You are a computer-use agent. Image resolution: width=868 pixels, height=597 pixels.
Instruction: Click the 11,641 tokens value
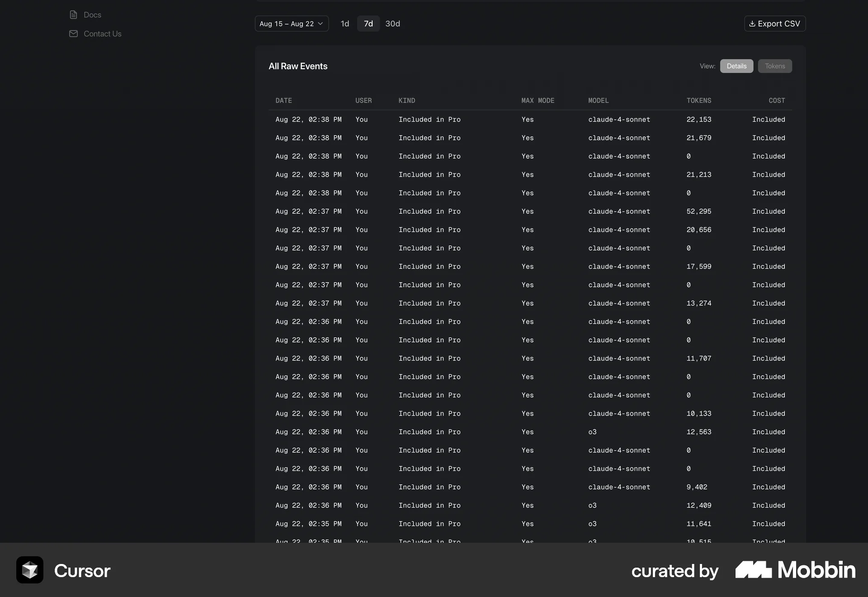[698, 524]
